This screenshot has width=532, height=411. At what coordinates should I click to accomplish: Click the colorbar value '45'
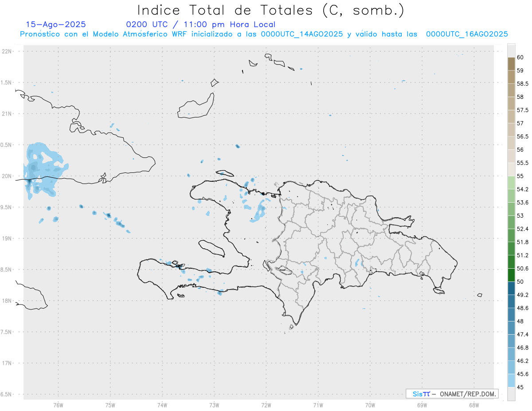click(520, 387)
